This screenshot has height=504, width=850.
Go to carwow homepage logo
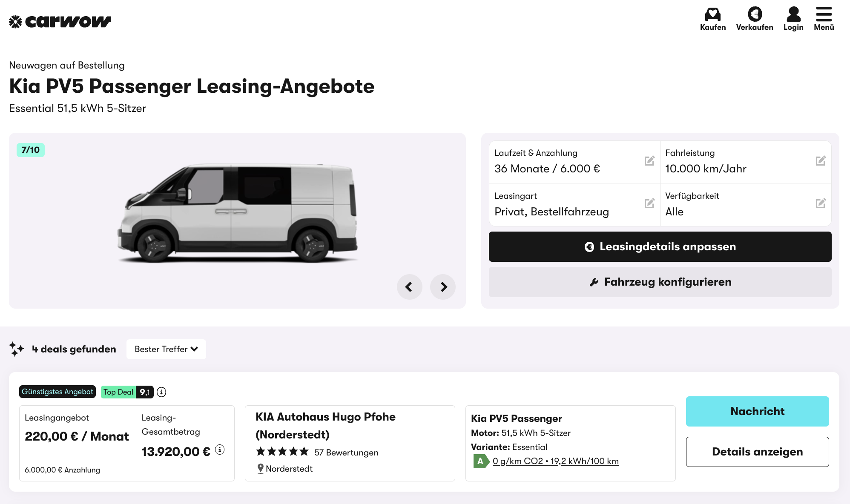tap(60, 22)
